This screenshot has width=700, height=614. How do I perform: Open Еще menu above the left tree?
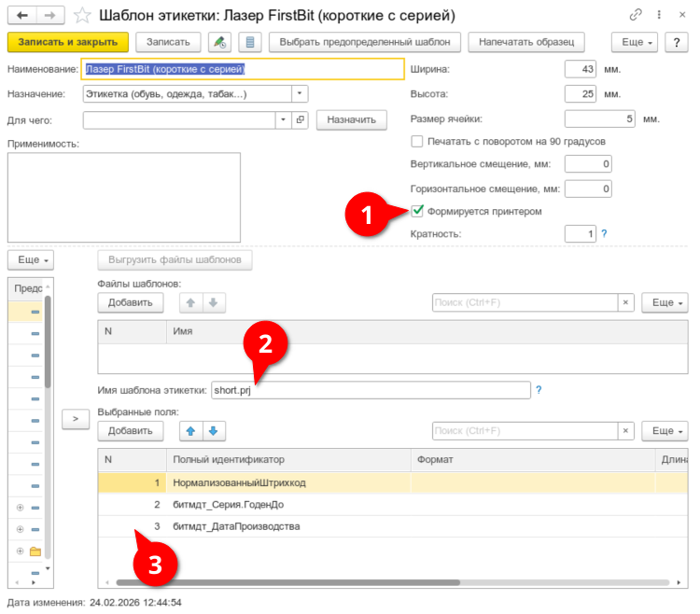pos(31,259)
